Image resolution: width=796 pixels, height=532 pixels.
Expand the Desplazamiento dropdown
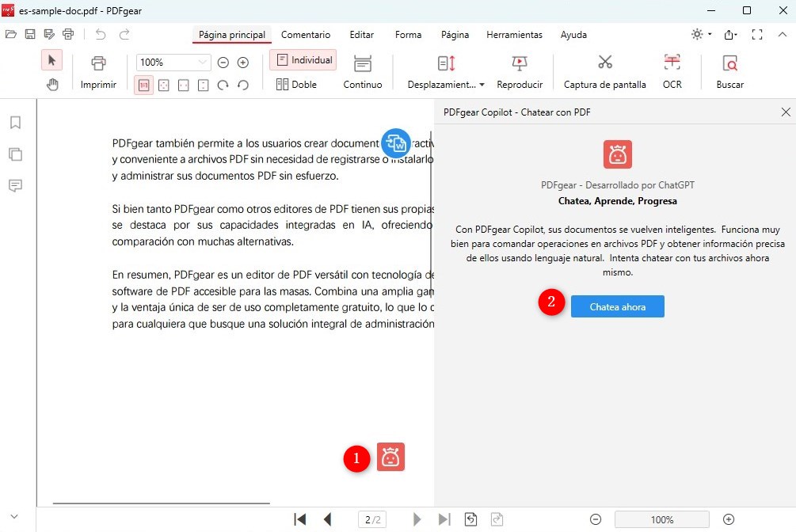[x=446, y=85]
